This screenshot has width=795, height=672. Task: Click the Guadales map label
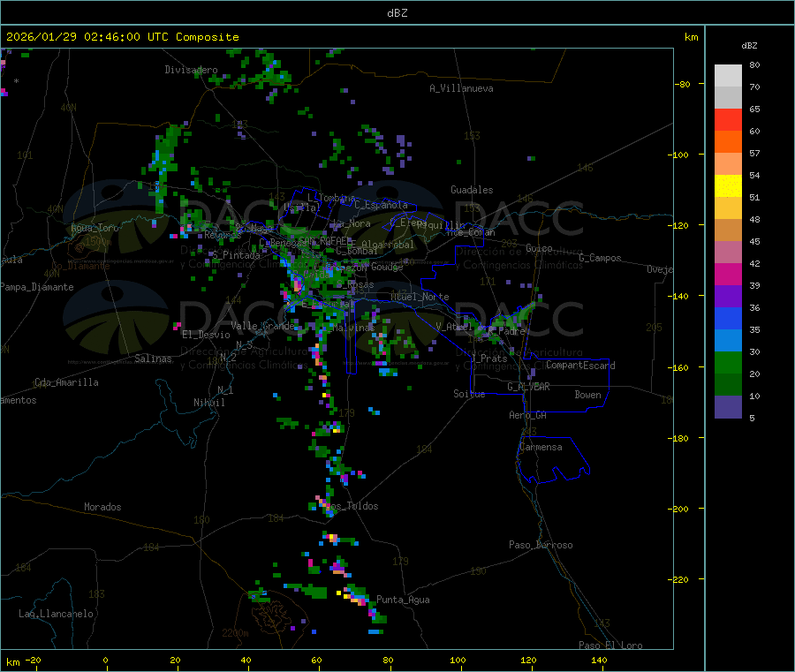pyautogui.click(x=472, y=190)
